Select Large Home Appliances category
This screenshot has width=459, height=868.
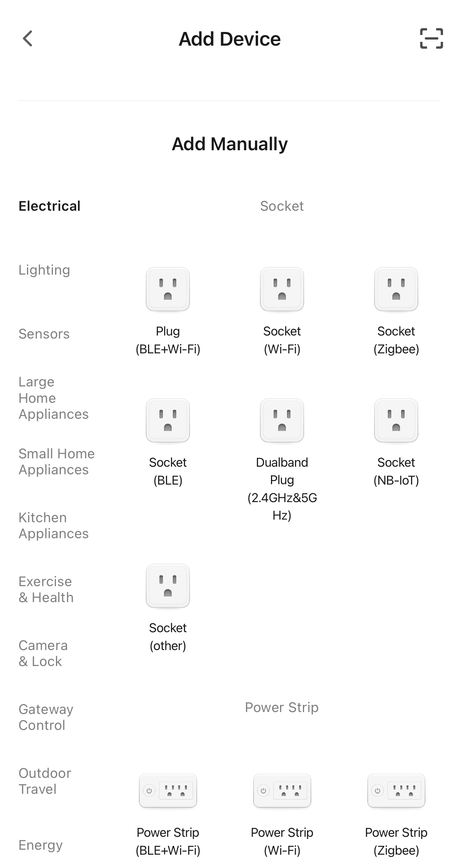(53, 398)
